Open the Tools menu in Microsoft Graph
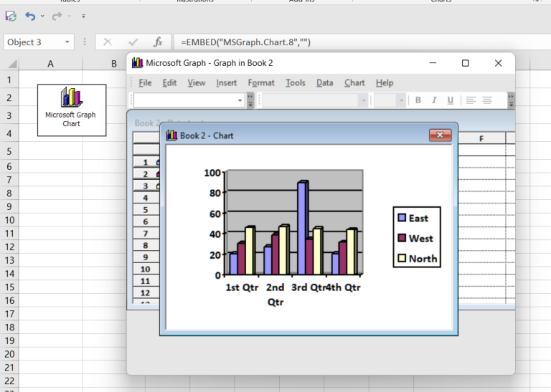Screen dimensions: 551x392 295,83
